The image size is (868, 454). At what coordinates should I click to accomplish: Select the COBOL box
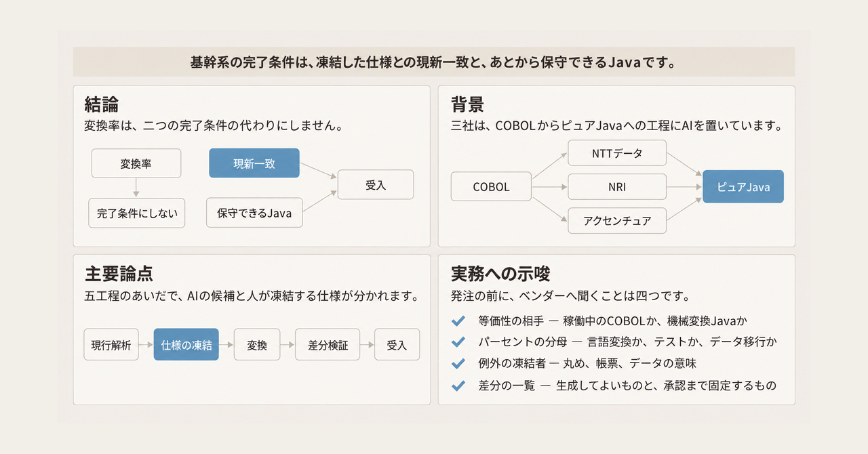coord(491,187)
